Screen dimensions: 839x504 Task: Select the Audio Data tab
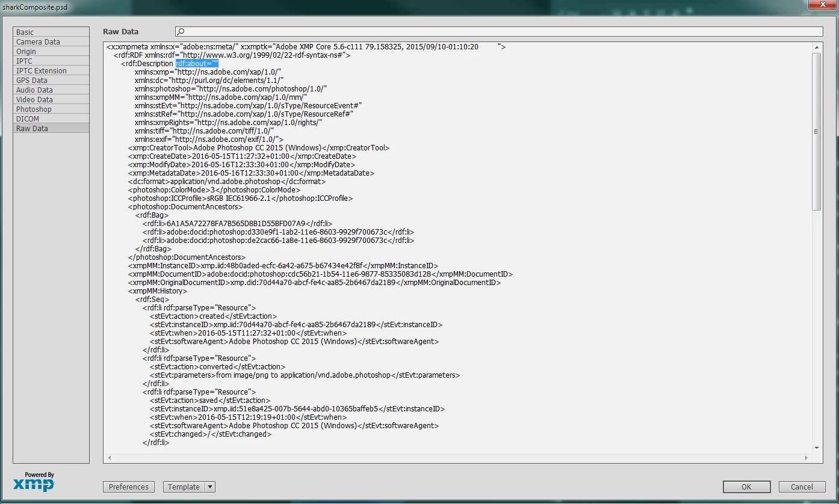[x=51, y=90]
